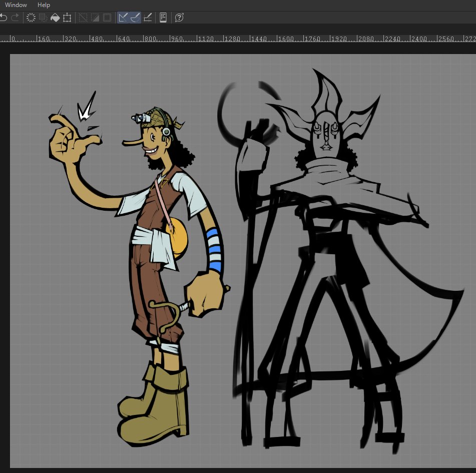476x473 pixels.
Task: Click the Clear Outside Selection icon
Action: click(43, 18)
